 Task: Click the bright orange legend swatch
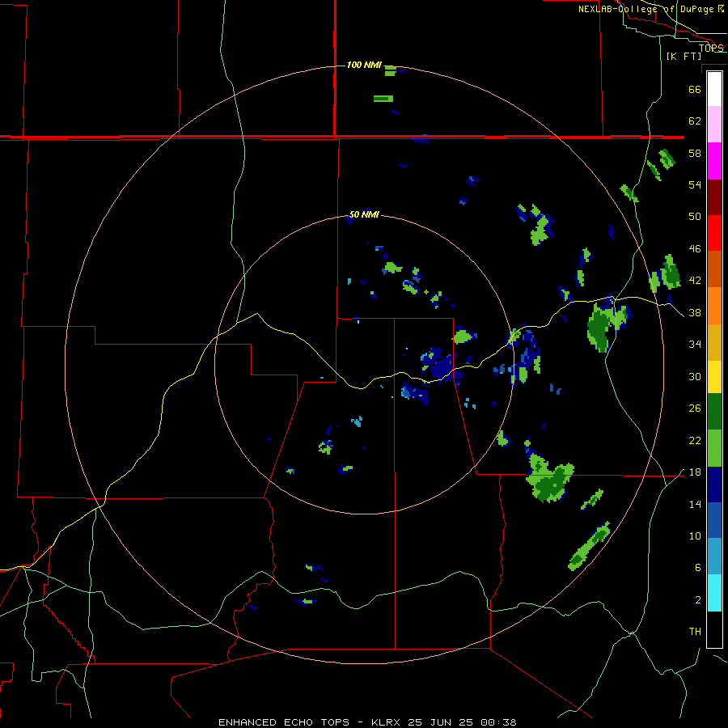coord(714,306)
